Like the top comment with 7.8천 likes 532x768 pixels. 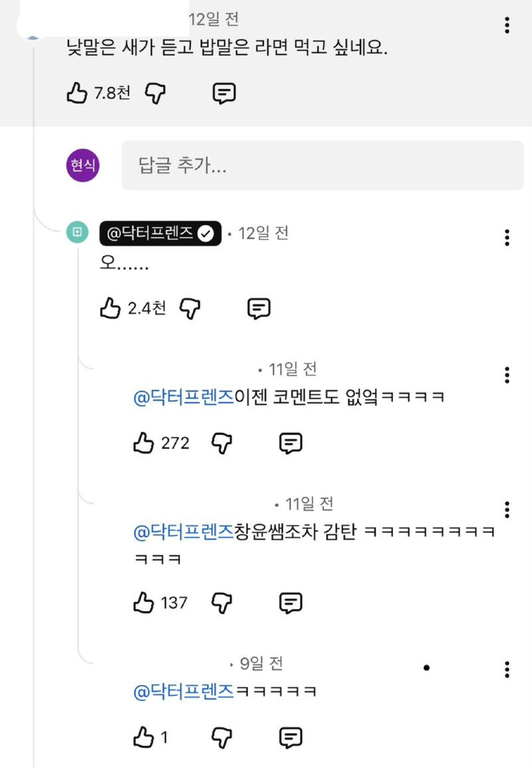pos(77,94)
